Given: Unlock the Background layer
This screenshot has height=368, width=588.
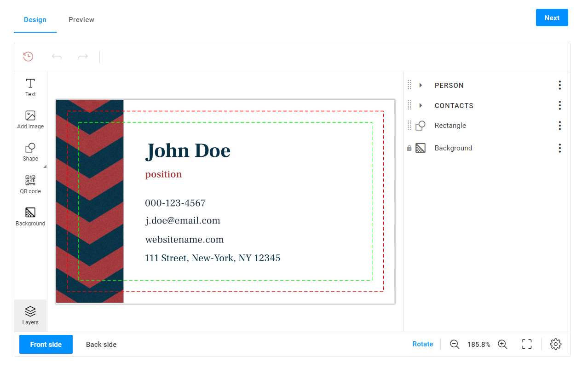Looking at the screenshot, I should [409, 148].
